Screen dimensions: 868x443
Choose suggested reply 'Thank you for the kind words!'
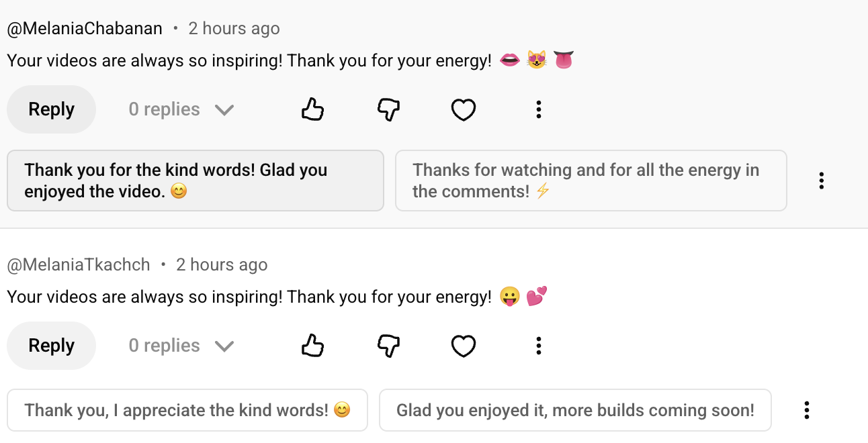(x=195, y=181)
